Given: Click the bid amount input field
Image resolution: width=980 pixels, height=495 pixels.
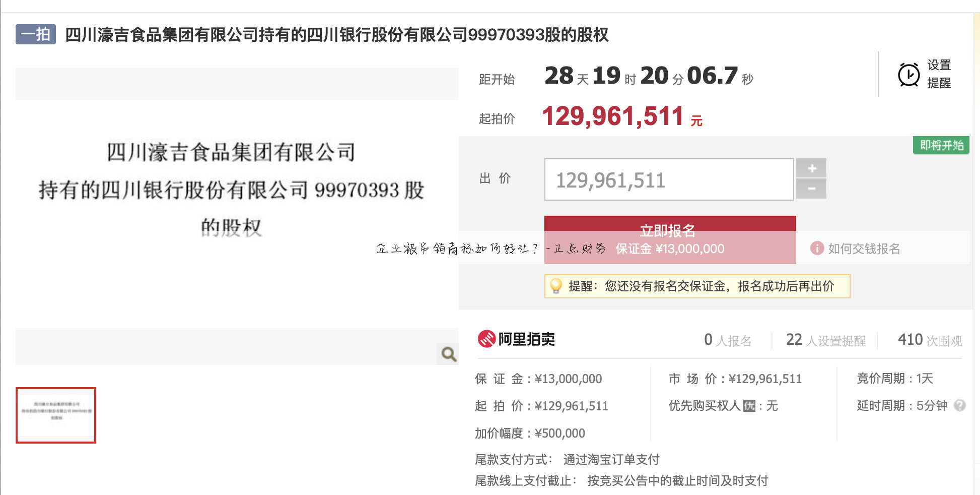Looking at the screenshot, I should pos(668,179).
